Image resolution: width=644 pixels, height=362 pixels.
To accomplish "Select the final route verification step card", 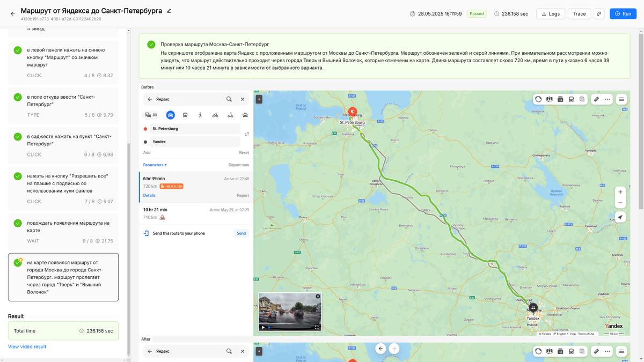I will (x=63, y=277).
